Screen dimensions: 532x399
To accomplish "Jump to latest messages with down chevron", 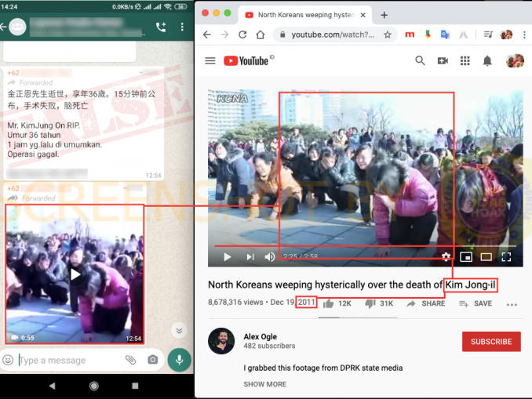I will click(179, 330).
